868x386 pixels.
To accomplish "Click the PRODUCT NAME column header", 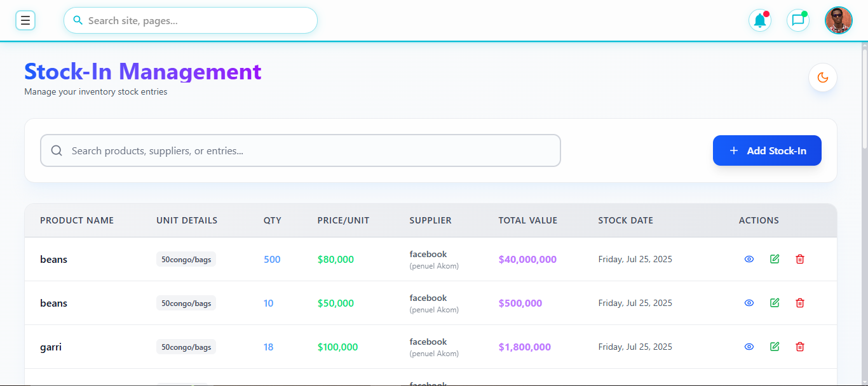I will pyautogui.click(x=77, y=220).
